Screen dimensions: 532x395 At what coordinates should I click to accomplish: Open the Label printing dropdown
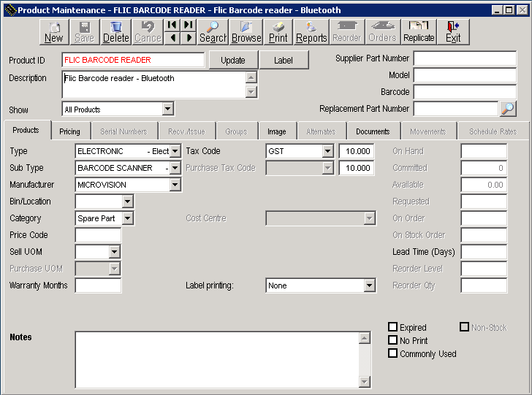pyautogui.click(x=370, y=285)
